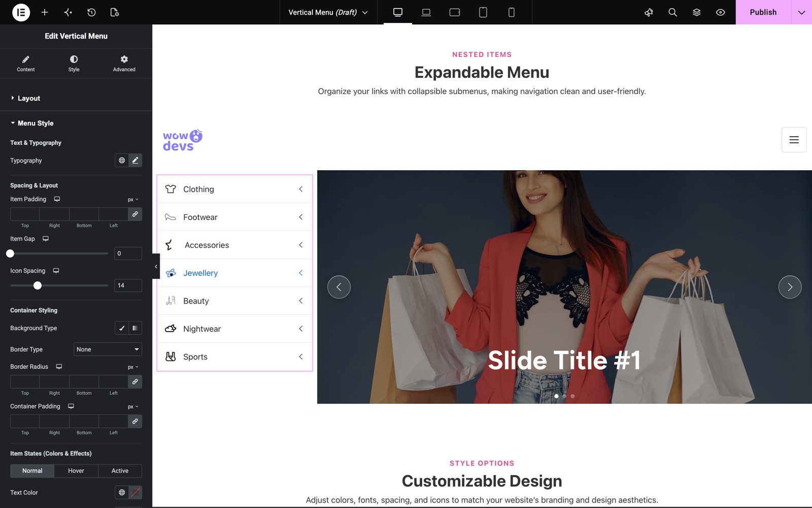
Task: Open the page settings document icon
Action: [x=115, y=12]
